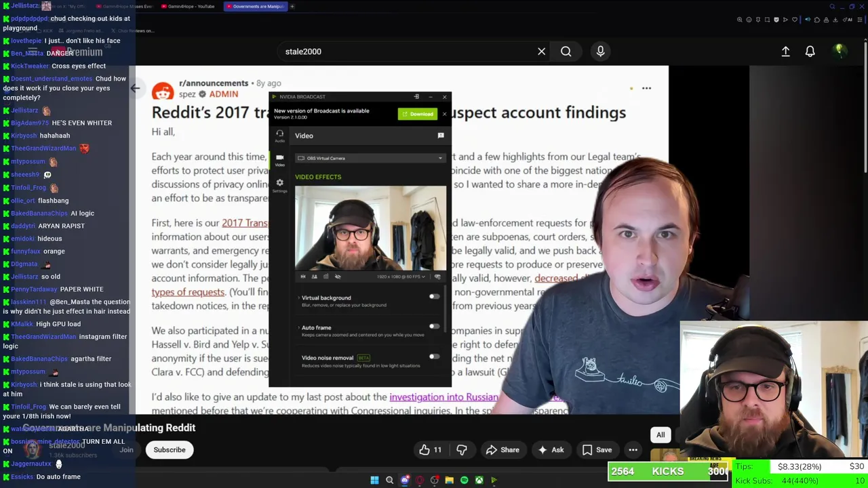Open Reddit post three-dot options menu
Image resolution: width=868 pixels, height=488 pixels.
tap(646, 88)
